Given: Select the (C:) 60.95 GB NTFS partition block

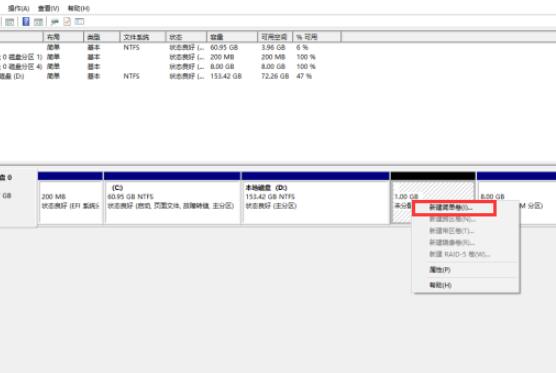Looking at the screenshot, I should pyautogui.click(x=172, y=198).
